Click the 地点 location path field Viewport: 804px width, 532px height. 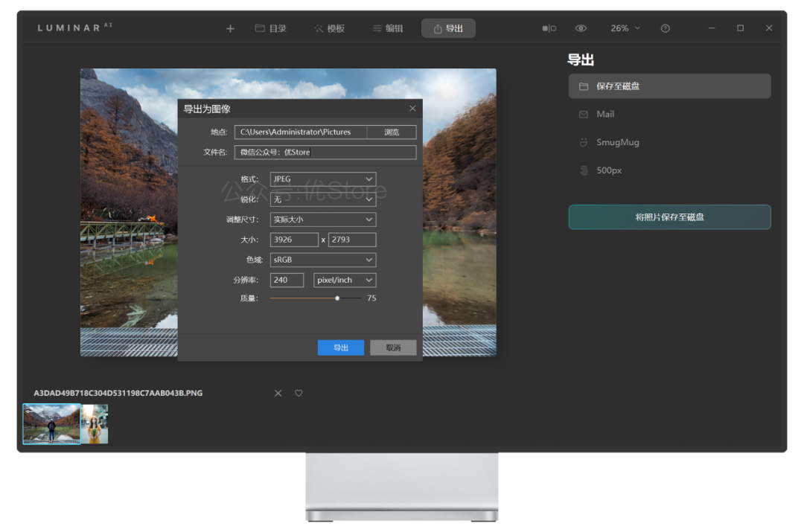tap(301, 132)
